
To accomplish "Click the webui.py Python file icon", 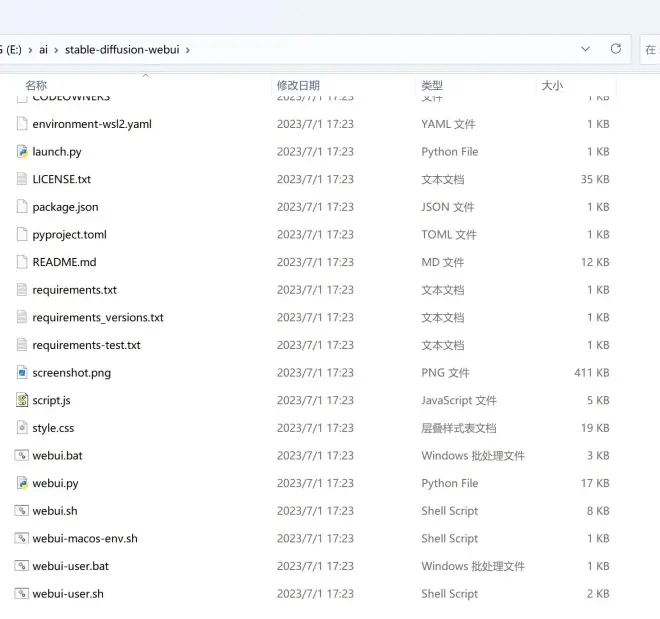I will point(22,483).
